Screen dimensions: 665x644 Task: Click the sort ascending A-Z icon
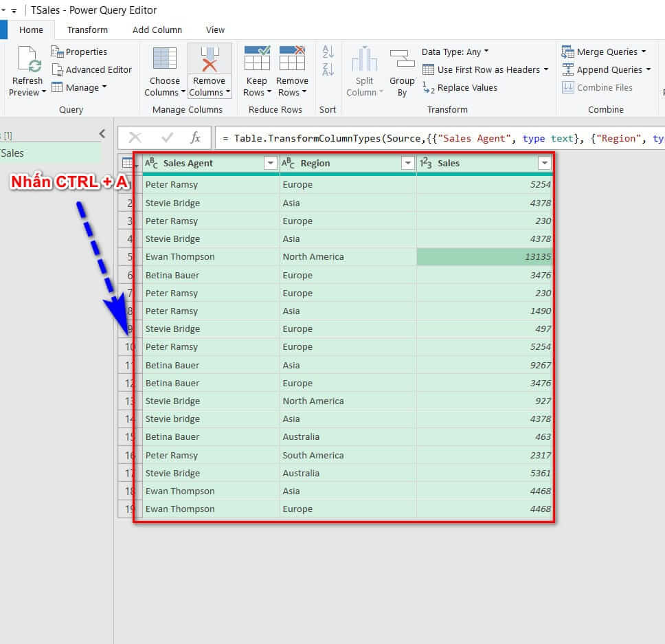[328, 52]
